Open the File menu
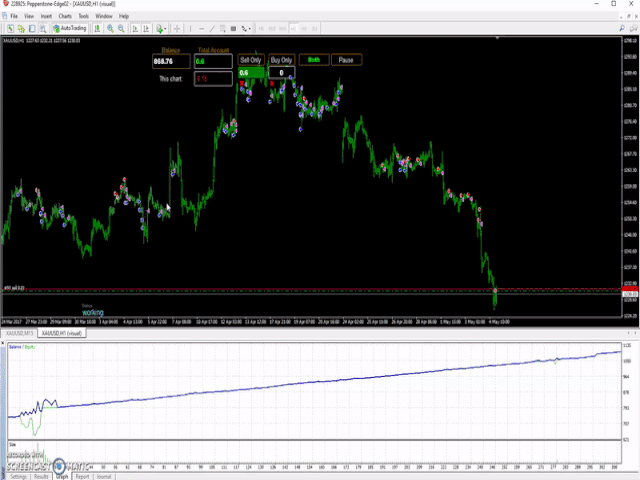 (x=14, y=16)
